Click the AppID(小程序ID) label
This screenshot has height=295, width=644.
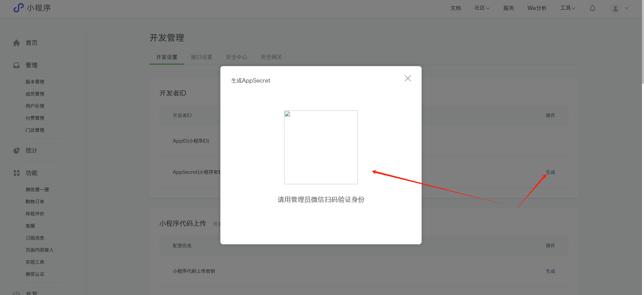191,141
